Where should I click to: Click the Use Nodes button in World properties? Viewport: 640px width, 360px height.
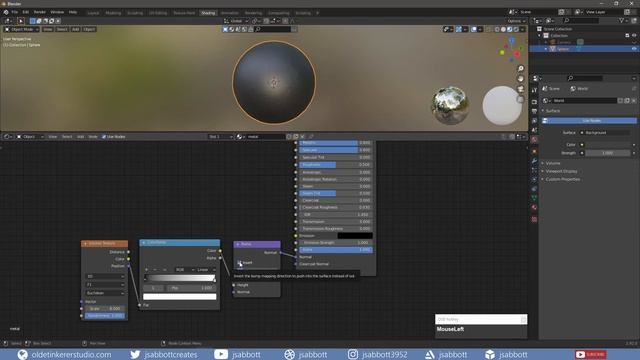point(589,121)
